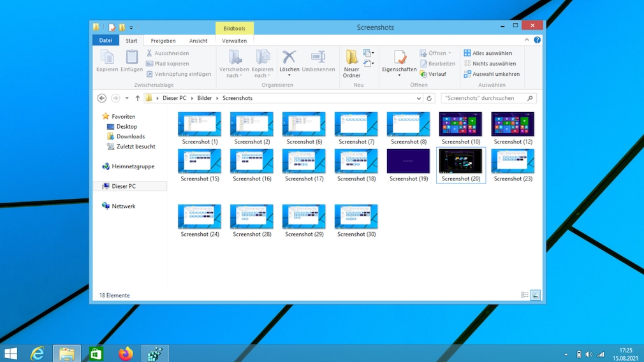644x362 pixels.
Task: Navigate up one folder with up arrow
Action: 137,99
